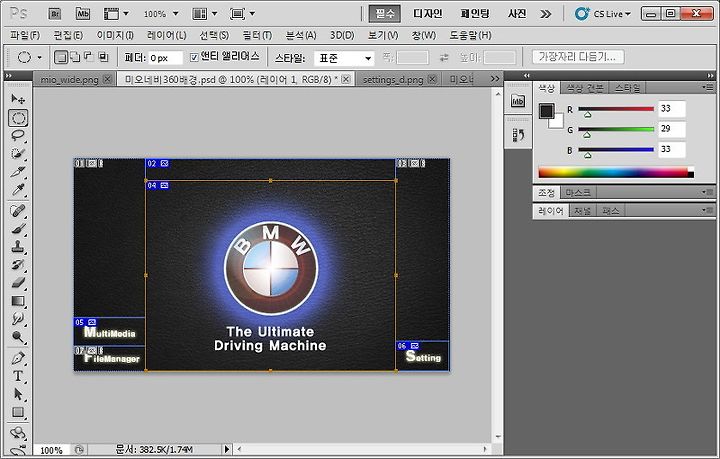Image resolution: width=720 pixels, height=459 pixels.
Task: Select the History Brush tool
Action: click(18, 264)
